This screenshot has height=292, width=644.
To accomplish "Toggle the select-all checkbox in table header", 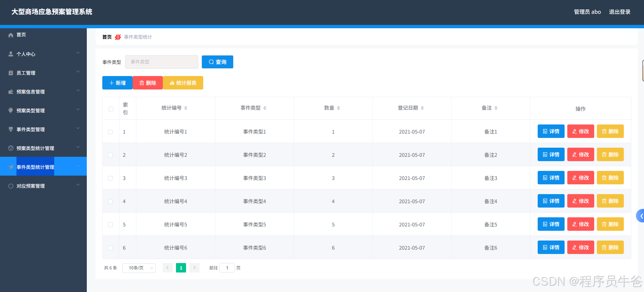I will (x=111, y=109).
